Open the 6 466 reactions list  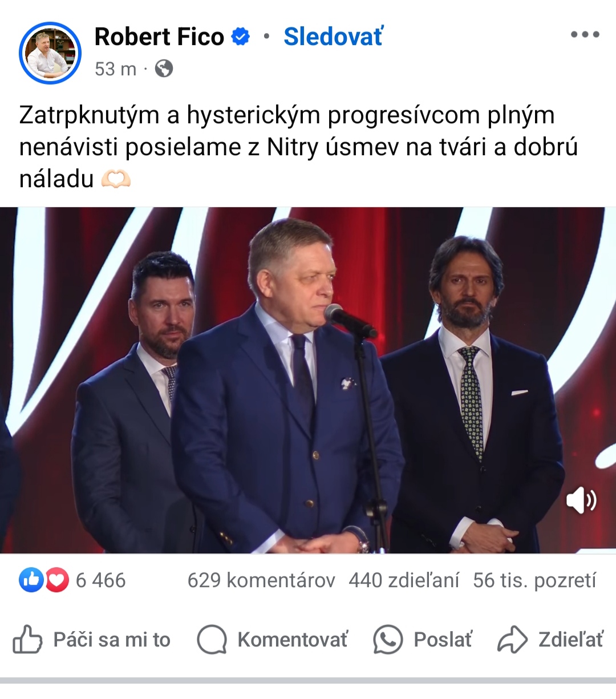tap(100, 580)
